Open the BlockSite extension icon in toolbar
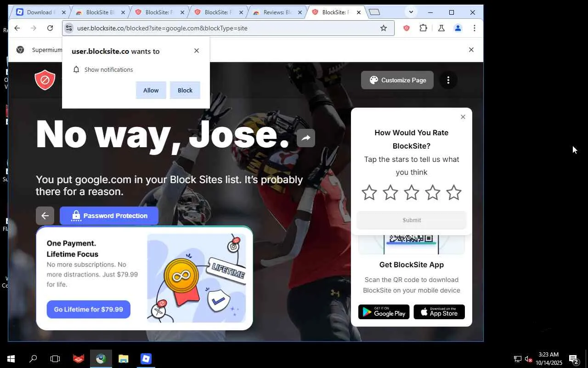This screenshot has width=588, height=368. click(406, 28)
